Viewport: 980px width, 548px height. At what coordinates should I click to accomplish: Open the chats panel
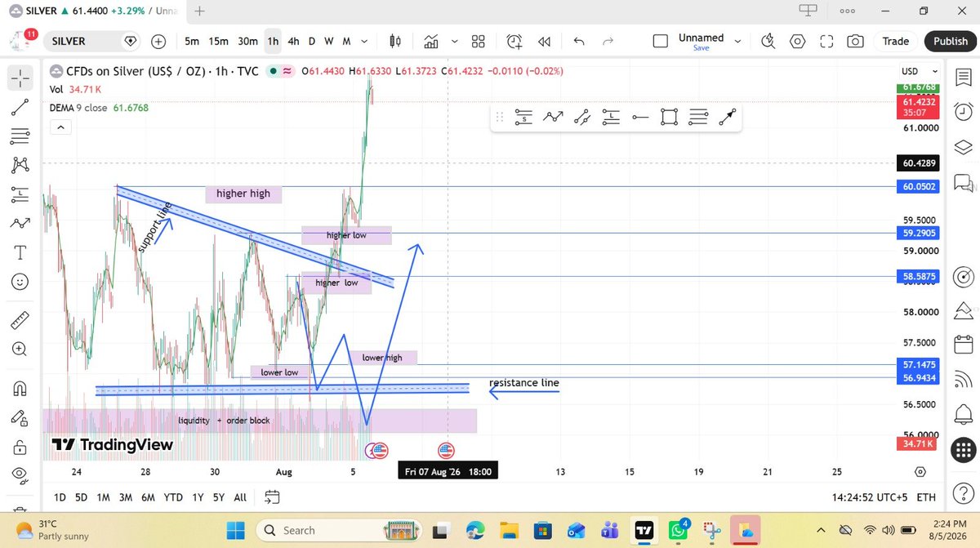pos(964,183)
